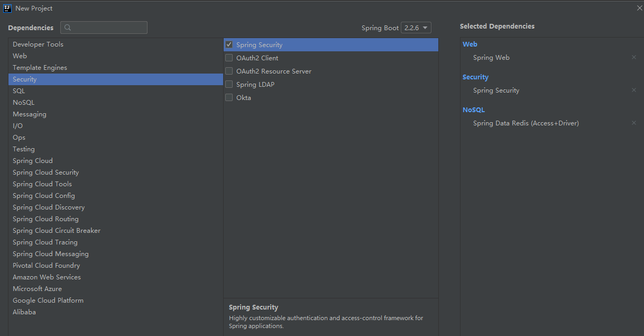This screenshot has width=644, height=336.
Task: Enable the Okta dependency checkbox
Action: (229, 97)
